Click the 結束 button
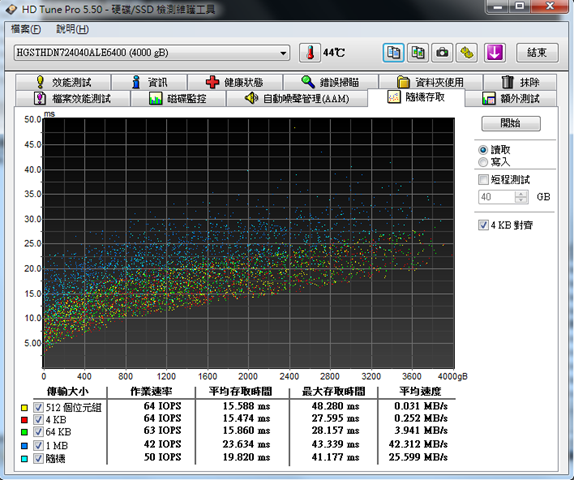574x480 pixels. [537, 53]
